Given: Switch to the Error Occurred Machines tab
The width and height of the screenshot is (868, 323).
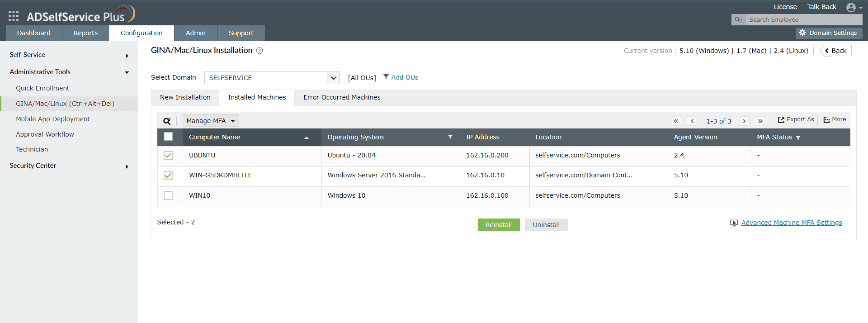Looking at the screenshot, I should point(342,97).
